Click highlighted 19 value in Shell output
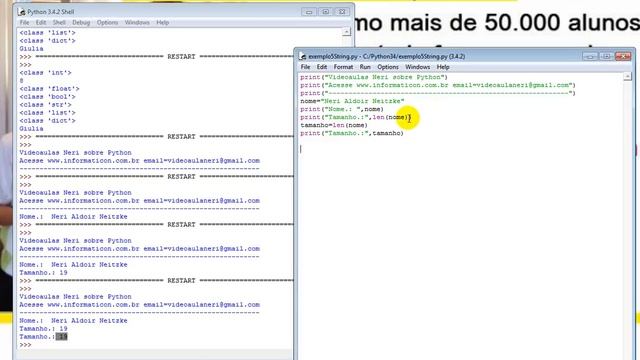Image resolution: width=640 pixels, height=360 pixels. coord(62,337)
